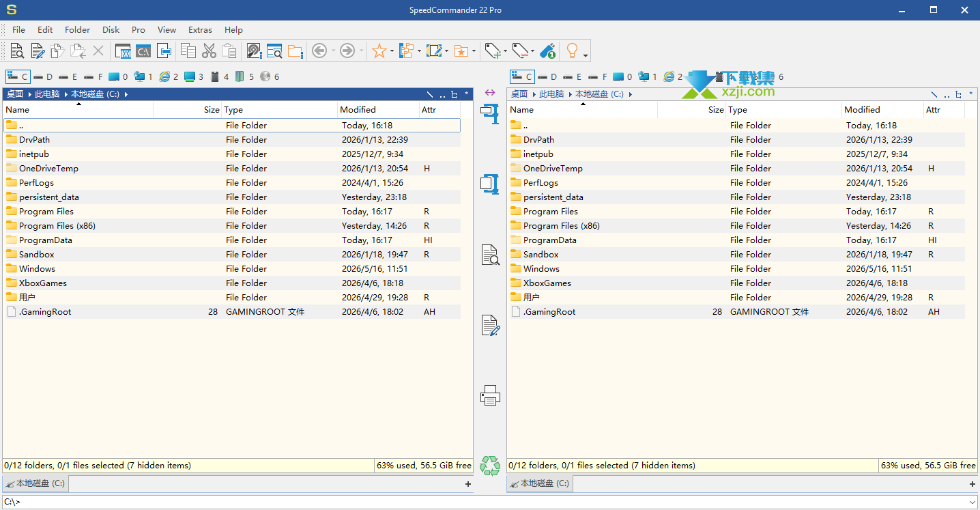Viewport: 980px width, 510px height.
Task: Click the recycle bin icon in center bar
Action: click(x=490, y=466)
